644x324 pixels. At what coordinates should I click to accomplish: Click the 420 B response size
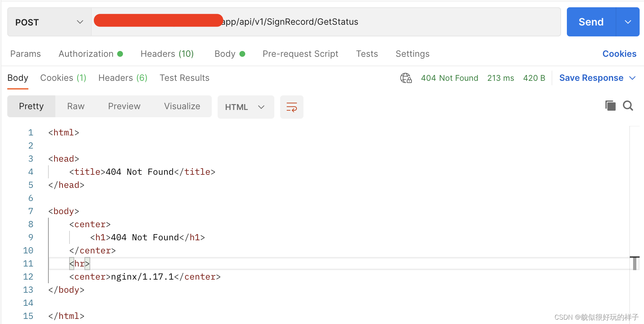tap(534, 78)
